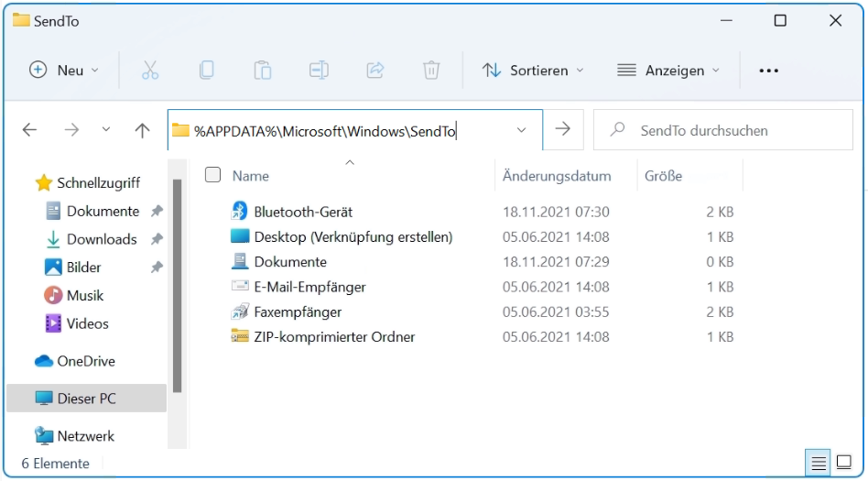Open Musik in the sidebar
This screenshot has width=868, height=481.
tap(73, 295)
